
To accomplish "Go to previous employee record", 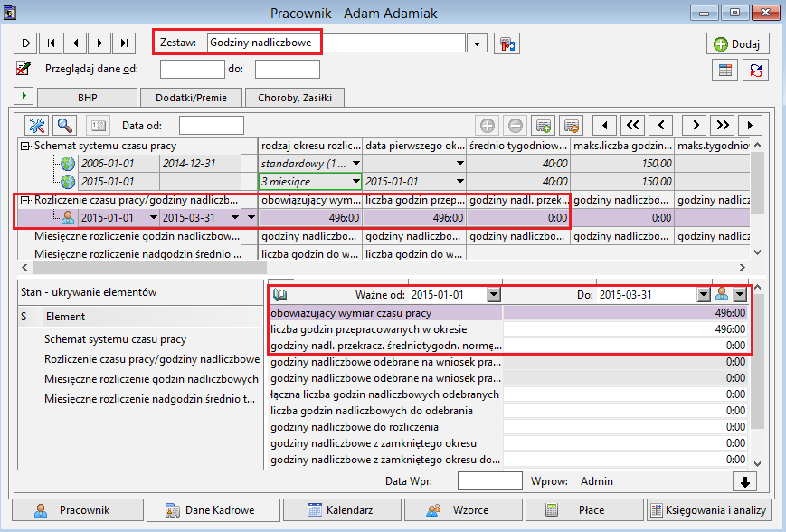I will tap(75, 43).
